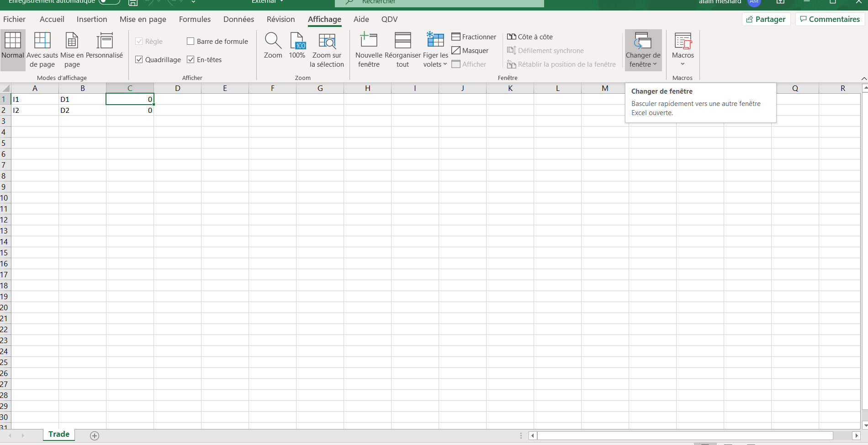Click the horizontal scrollbar track
This screenshot has height=445, width=868.
pos(685,436)
